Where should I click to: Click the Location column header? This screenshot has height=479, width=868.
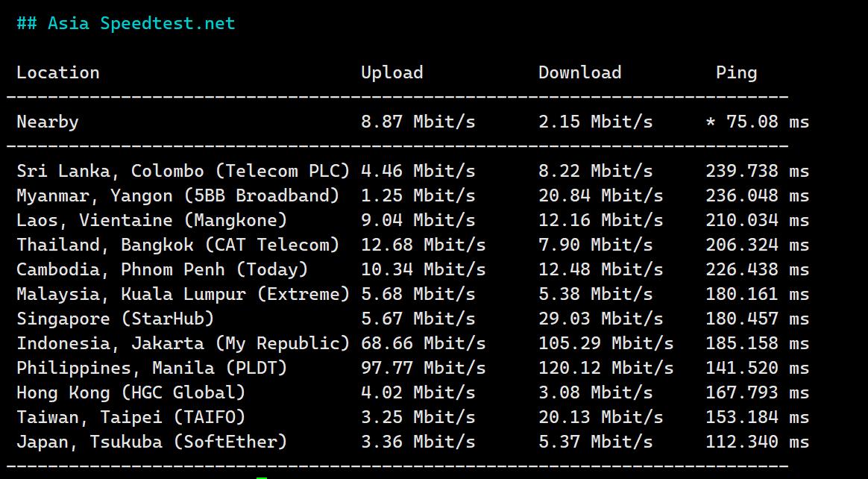[x=58, y=72]
